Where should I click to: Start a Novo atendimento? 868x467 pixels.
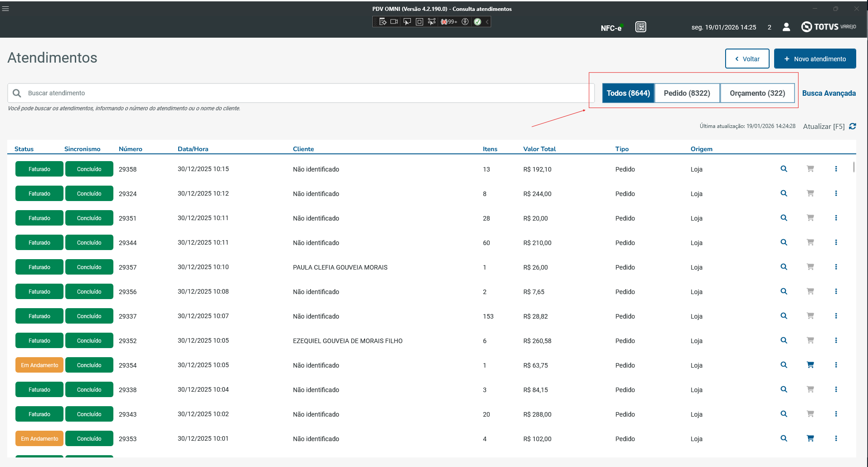tap(815, 59)
